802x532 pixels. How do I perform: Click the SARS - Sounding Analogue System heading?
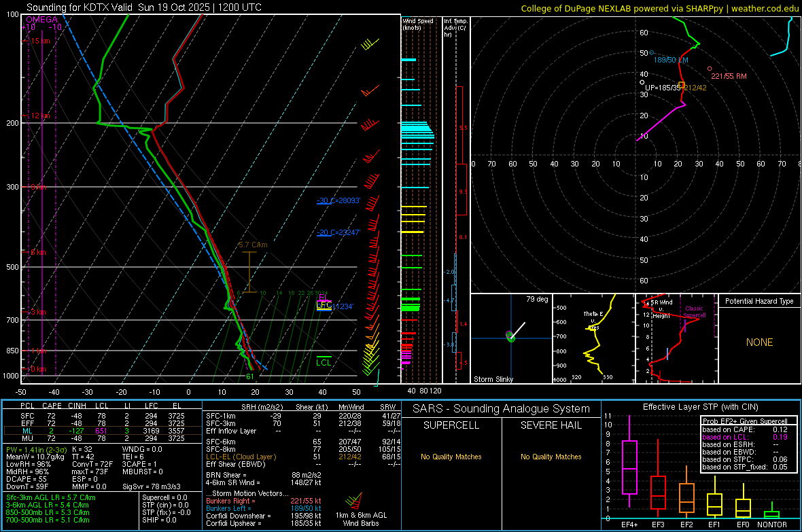coord(502,408)
